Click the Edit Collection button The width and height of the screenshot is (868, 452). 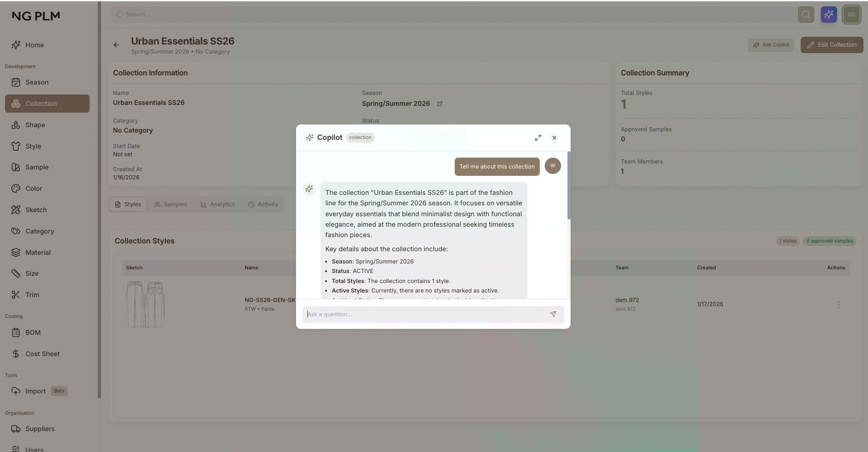pos(832,45)
